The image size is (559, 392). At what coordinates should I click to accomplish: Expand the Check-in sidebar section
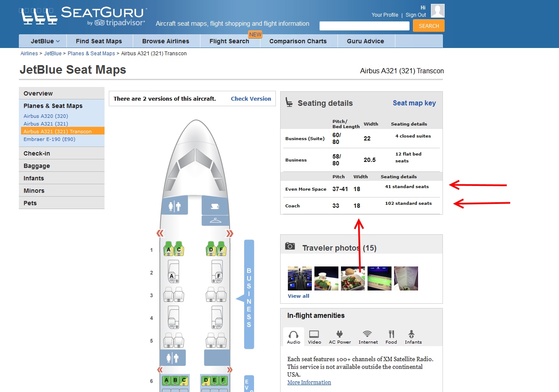click(37, 153)
